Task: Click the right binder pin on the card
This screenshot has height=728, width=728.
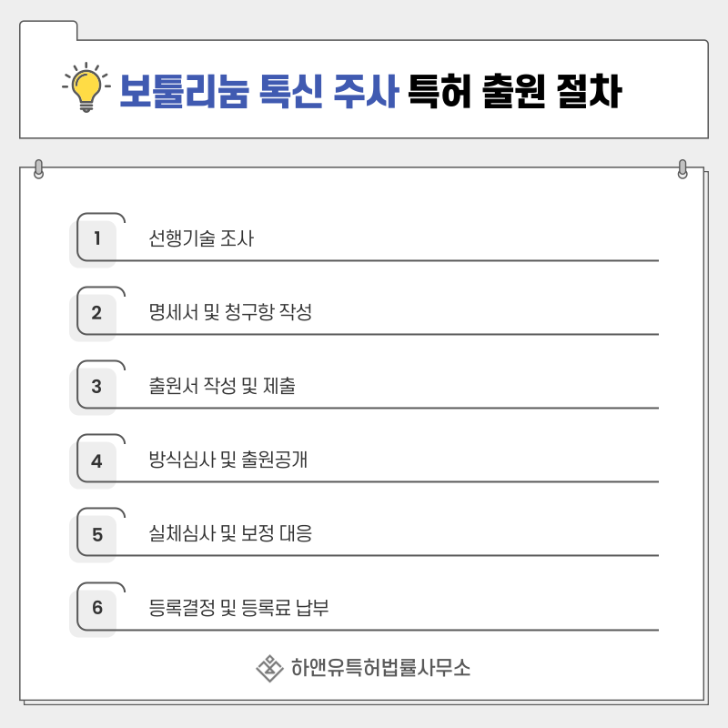Action: tap(682, 169)
